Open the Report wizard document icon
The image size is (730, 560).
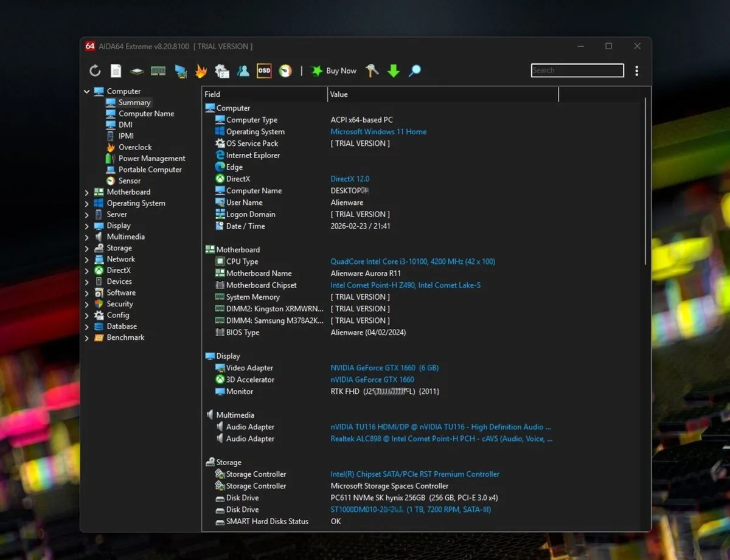(116, 71)
